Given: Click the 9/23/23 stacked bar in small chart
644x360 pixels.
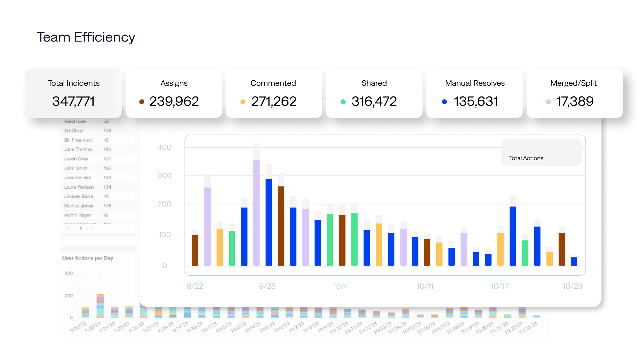Looking at the screenshot, I should point(100,306).
